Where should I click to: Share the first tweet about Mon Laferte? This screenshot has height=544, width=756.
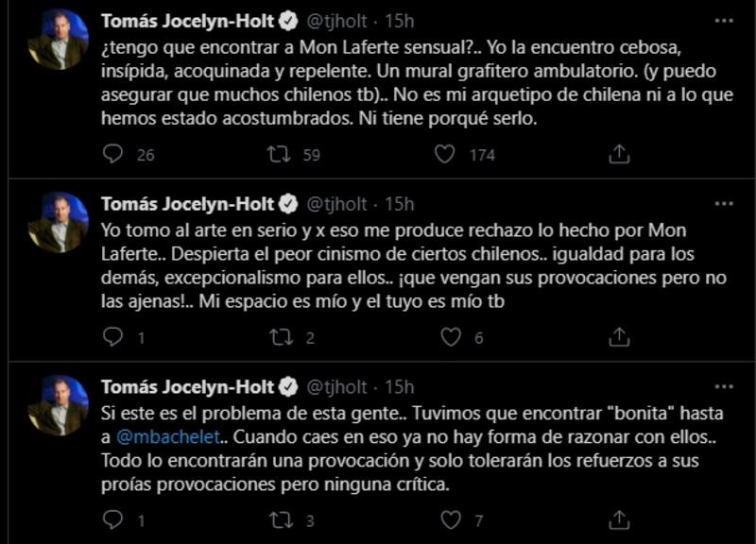pos(619,154)
